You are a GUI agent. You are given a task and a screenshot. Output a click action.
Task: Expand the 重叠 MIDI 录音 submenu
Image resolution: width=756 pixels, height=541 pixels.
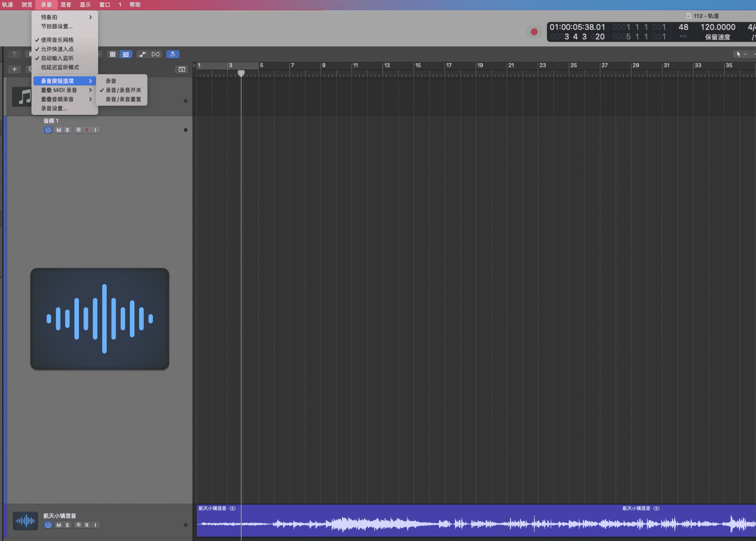tap(65, 90)
